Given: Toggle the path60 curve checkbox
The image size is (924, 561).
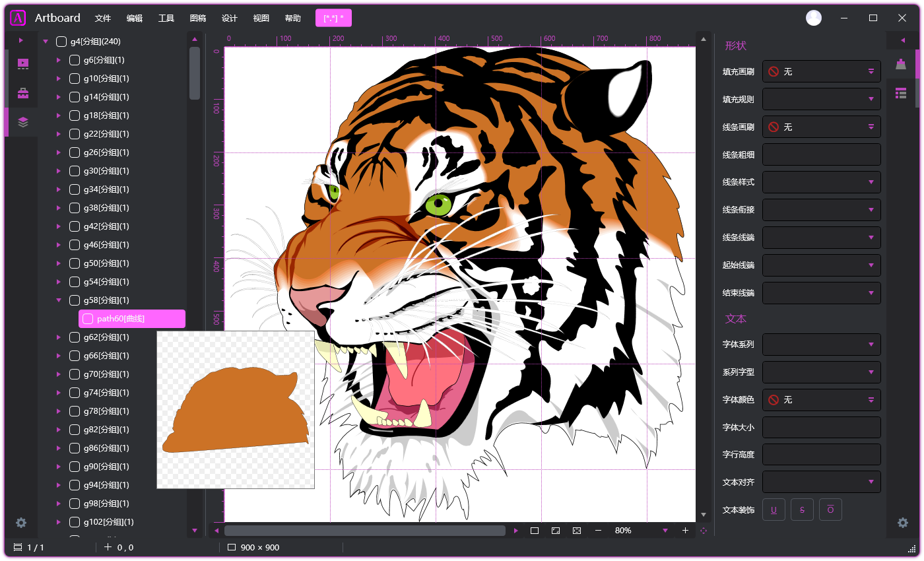Looking at the screenshot, I should tap(88, 319).
